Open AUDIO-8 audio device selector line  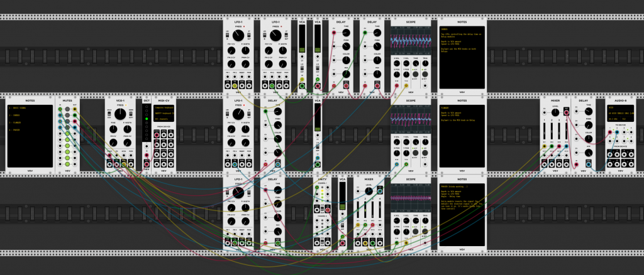point(621,113)
